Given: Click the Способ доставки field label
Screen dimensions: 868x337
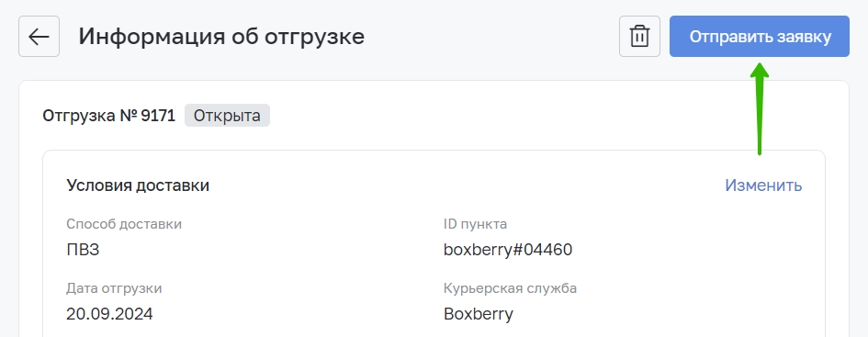Looking at the screenshot, I should pos(124,224).
